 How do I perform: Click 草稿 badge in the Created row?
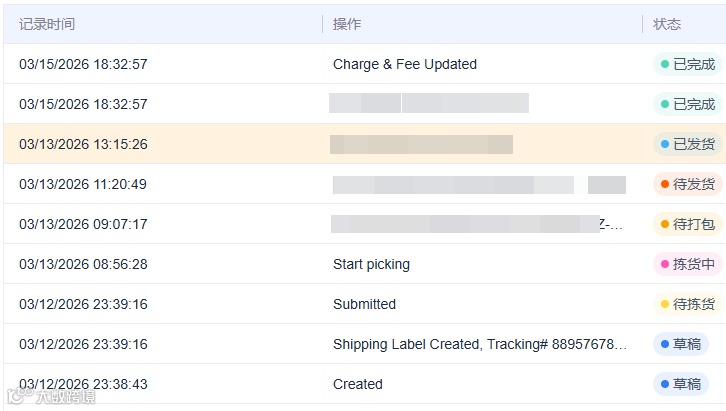680,384
